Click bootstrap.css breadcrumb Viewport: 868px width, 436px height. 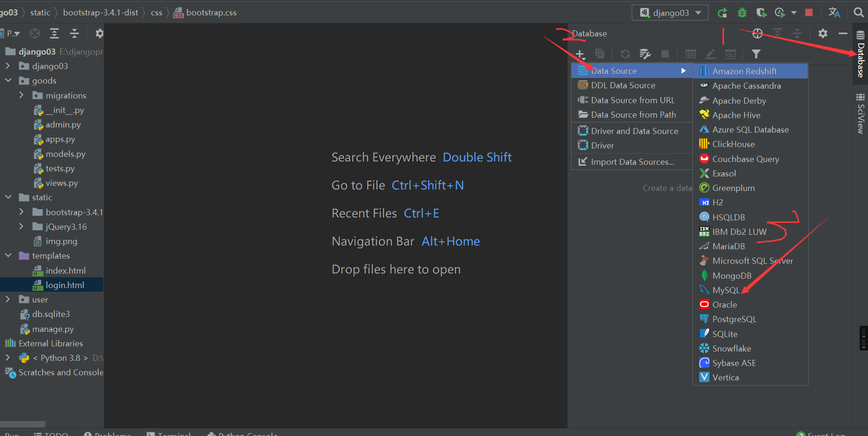click(x=205, y=13)
